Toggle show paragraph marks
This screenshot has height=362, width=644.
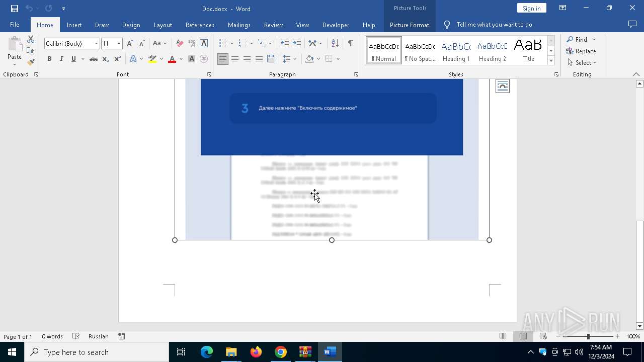[350, 43]
